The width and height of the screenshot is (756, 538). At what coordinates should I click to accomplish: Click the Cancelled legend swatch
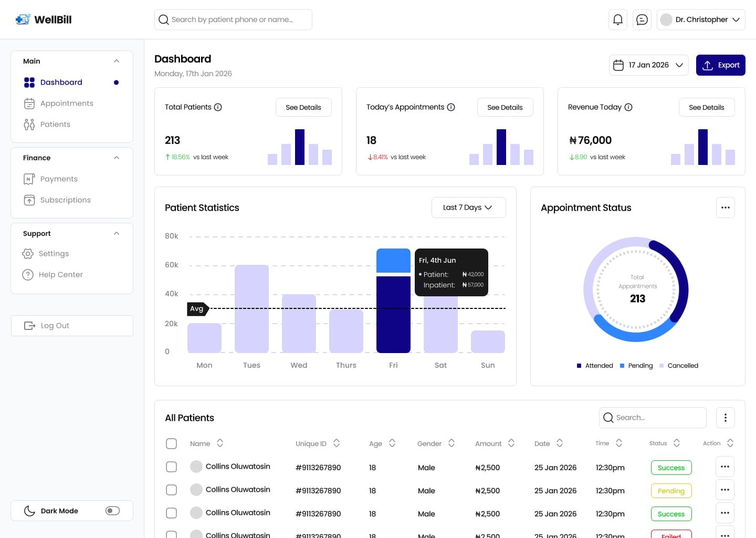click(661, 366)
